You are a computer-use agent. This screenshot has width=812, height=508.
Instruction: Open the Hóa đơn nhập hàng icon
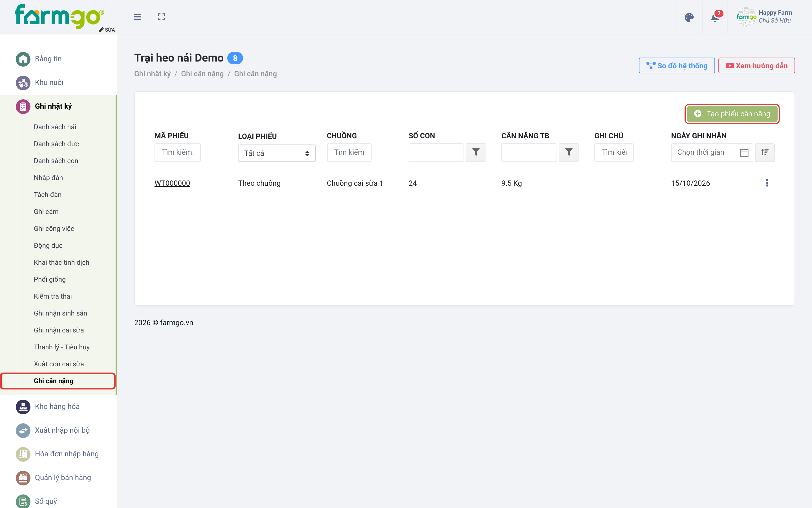click(x=23, y=454)
